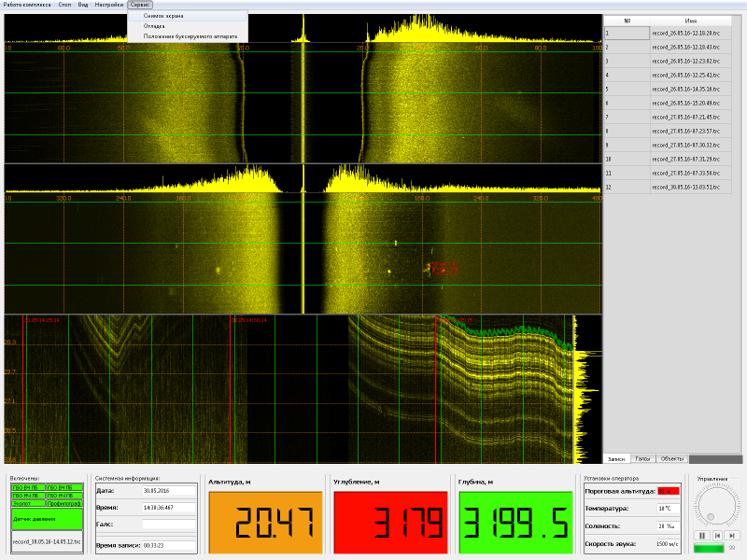Click the 30.05 14:25:14 profiler time marker

(42, 320)
